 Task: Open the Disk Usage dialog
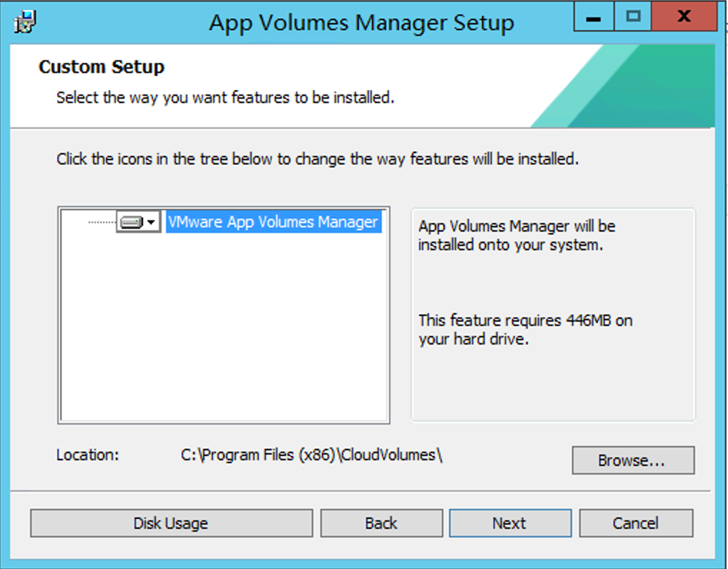[171, 523]
